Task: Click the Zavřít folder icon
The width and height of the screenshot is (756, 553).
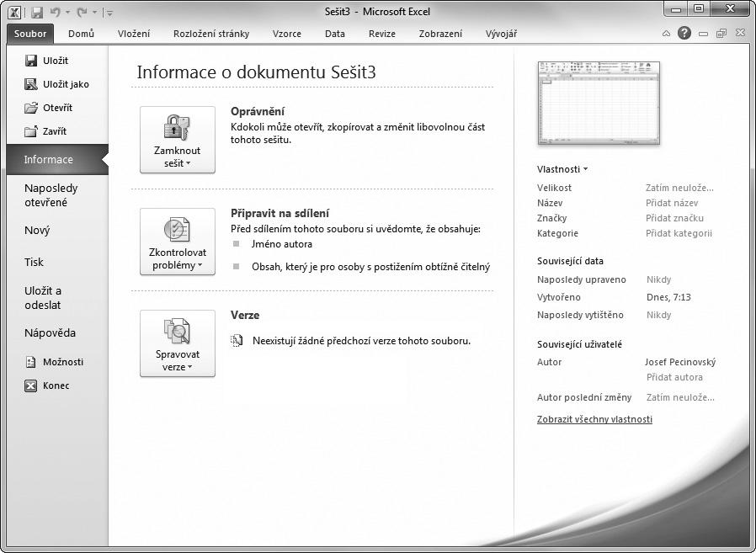Action: tap(31, 131)
